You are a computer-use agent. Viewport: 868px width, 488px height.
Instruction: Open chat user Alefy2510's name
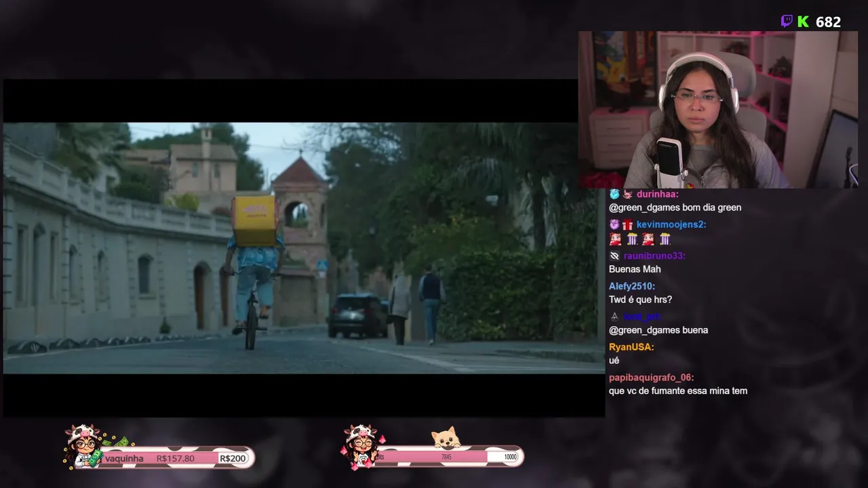pos(632,286)
